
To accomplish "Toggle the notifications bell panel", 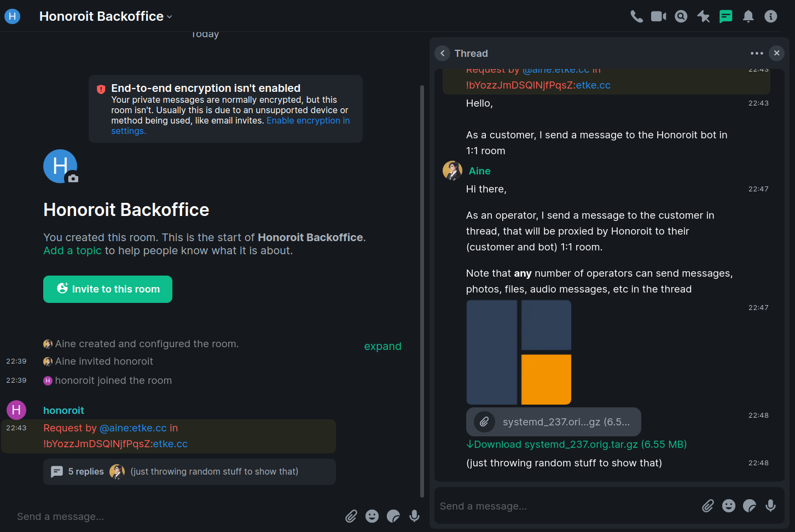I will 748,16.
